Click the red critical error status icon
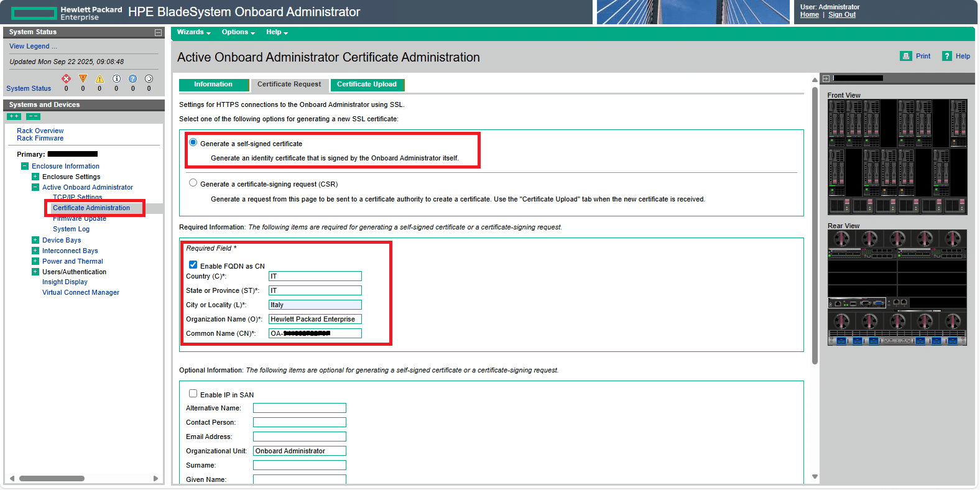 pos(66,78)
